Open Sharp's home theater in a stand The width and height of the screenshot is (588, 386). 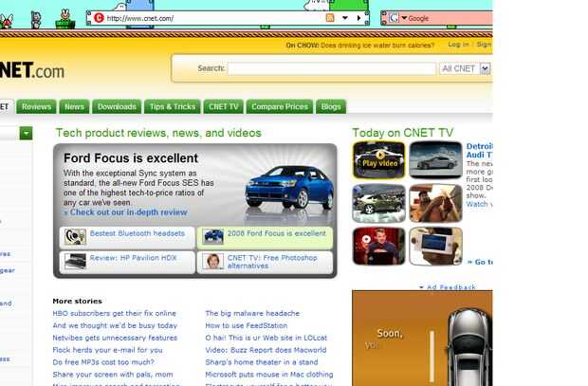pyautogui.click(x=262, y=362)
